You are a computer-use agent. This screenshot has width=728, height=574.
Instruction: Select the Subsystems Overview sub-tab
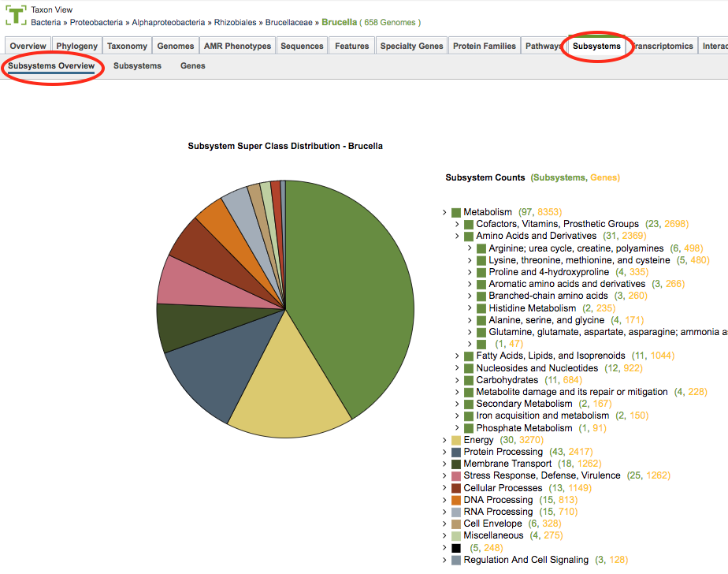coord(51,66)
